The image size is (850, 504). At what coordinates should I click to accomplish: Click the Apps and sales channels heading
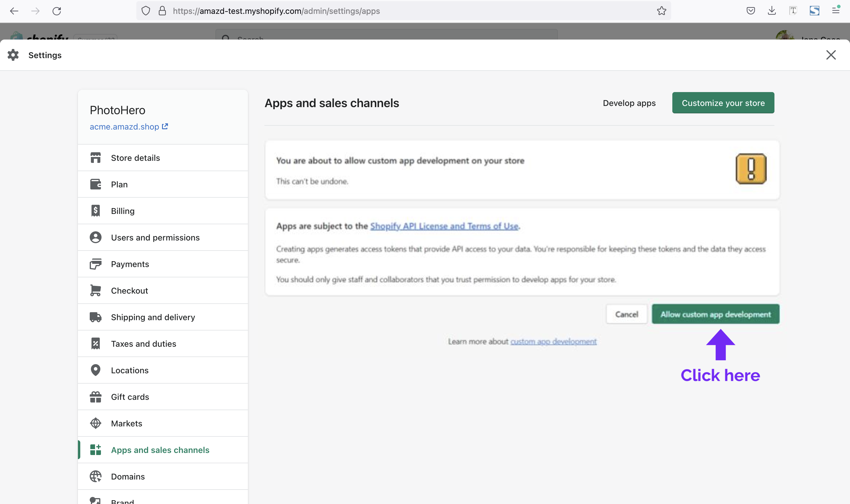332,103
